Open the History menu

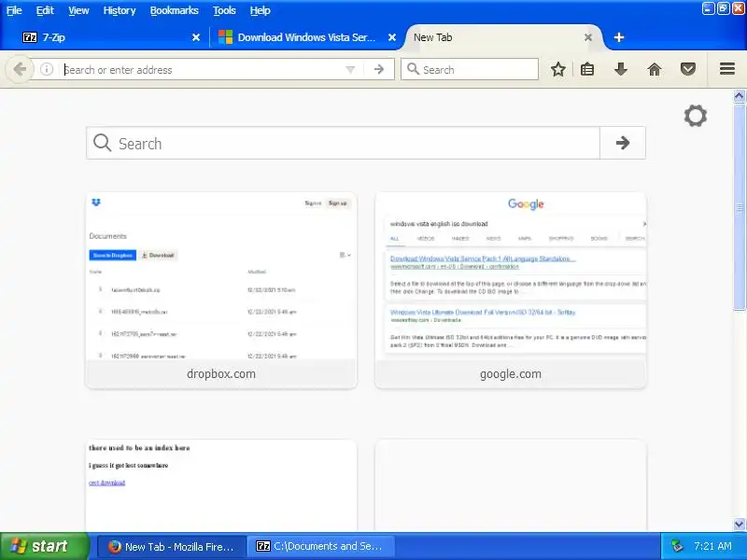120,10
